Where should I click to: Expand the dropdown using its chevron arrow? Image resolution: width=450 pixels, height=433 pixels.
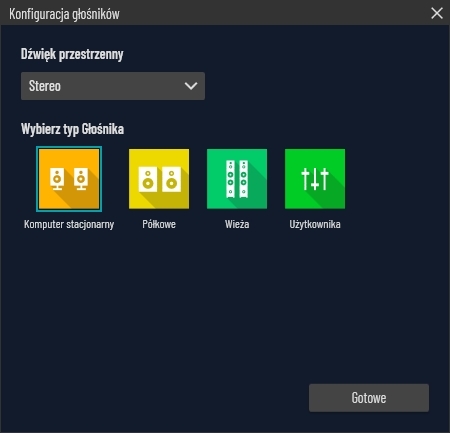coord(191,86)
